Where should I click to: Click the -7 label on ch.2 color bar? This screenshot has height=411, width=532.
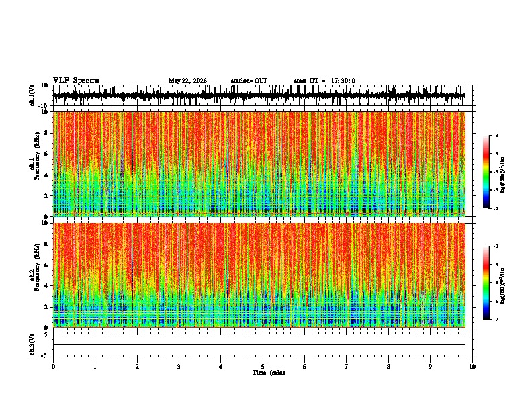pos(495,319)
